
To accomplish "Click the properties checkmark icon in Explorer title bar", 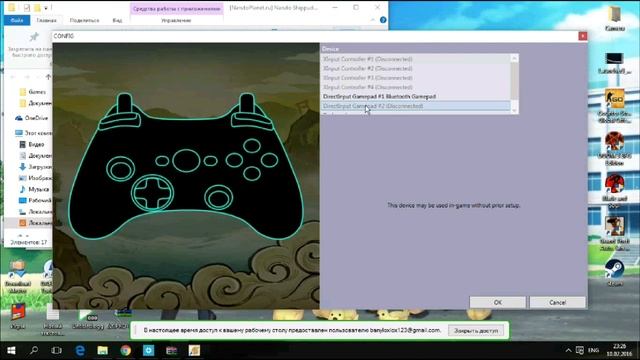I will pos(27,8).
